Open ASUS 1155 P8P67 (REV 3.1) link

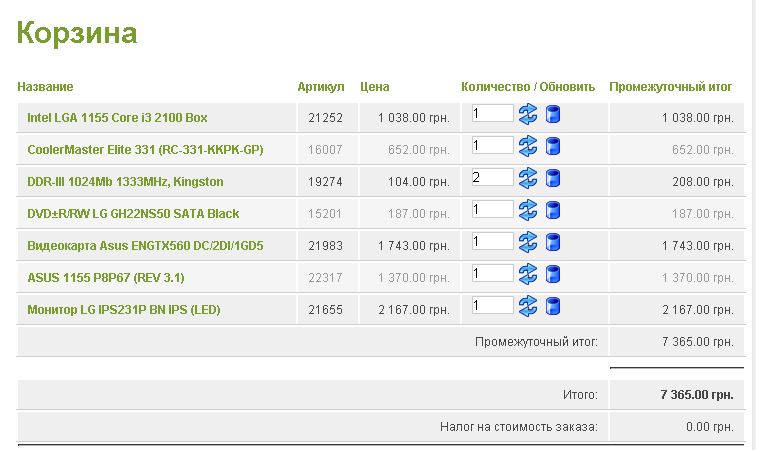tap(106, 277)
